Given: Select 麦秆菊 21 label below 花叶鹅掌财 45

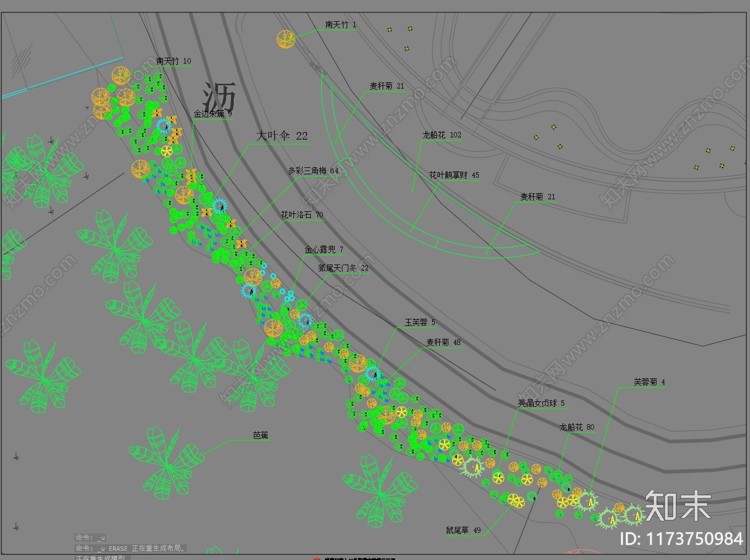Looking at the screenshot, I should pos(537,197).
